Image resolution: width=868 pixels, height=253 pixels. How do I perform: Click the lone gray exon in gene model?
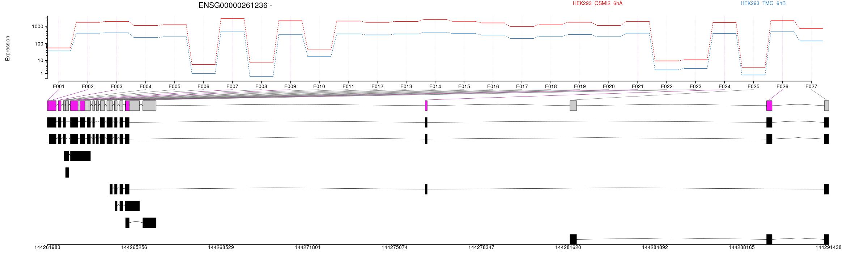573,106
